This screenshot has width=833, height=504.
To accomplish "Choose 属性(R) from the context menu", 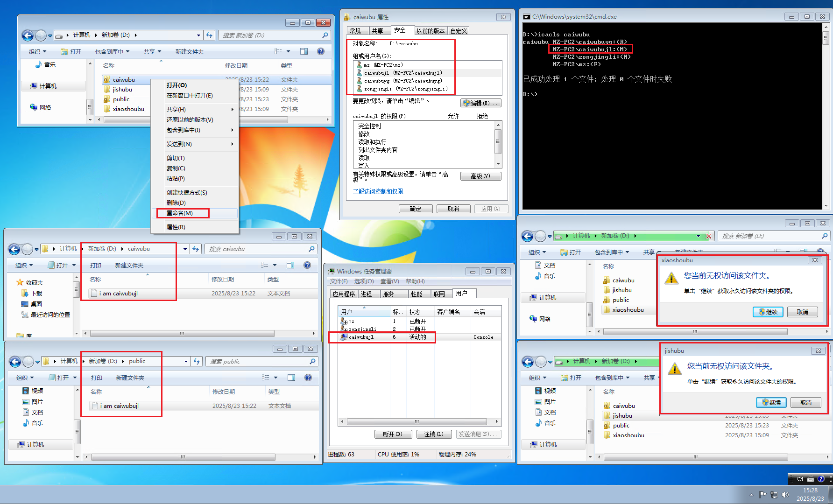I will pyautogui.click(x=195, y=227).
